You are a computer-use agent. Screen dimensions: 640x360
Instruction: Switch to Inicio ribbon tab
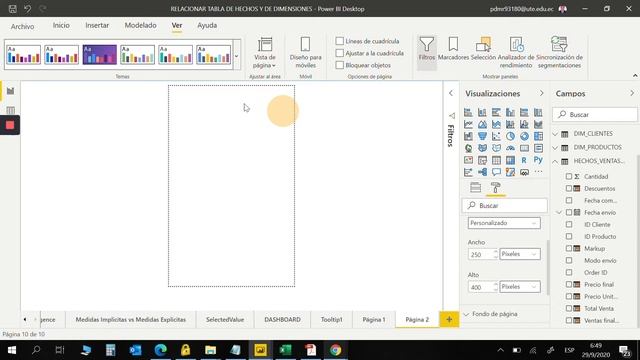[61, 25]
